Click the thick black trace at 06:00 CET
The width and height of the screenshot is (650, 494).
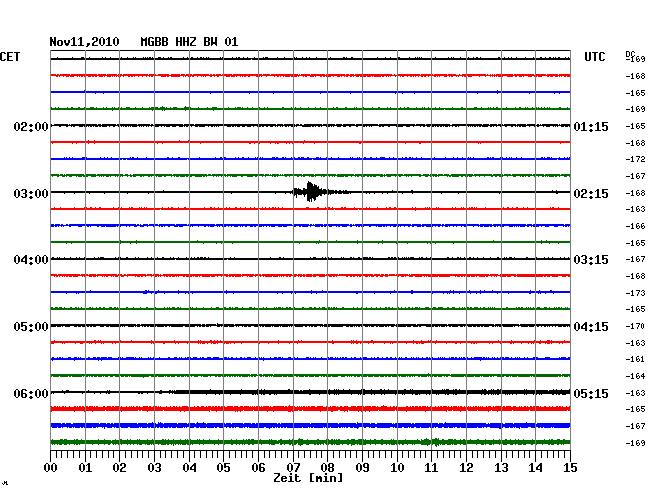point(310,392)
